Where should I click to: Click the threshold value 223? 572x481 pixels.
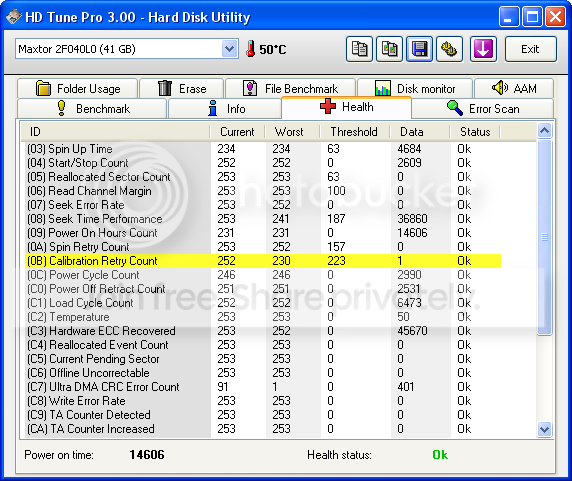(x=336, y=261)
